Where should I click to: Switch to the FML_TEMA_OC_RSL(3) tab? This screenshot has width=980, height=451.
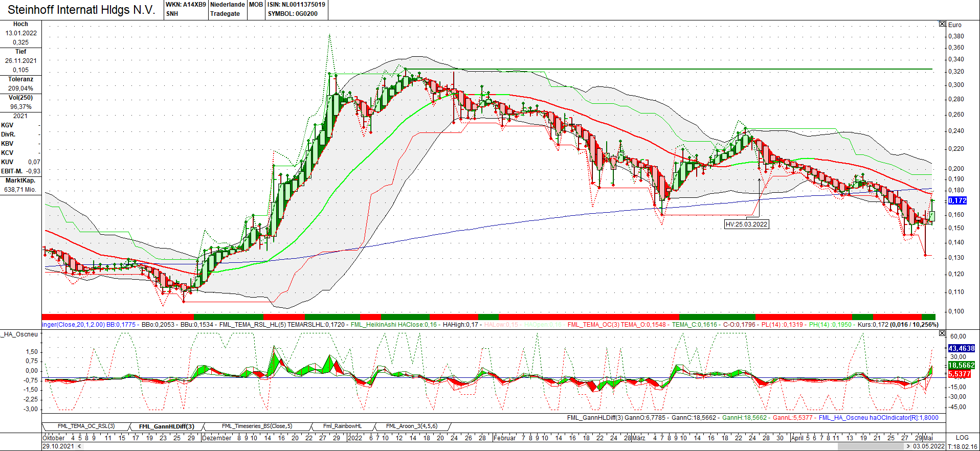(86, 426)
